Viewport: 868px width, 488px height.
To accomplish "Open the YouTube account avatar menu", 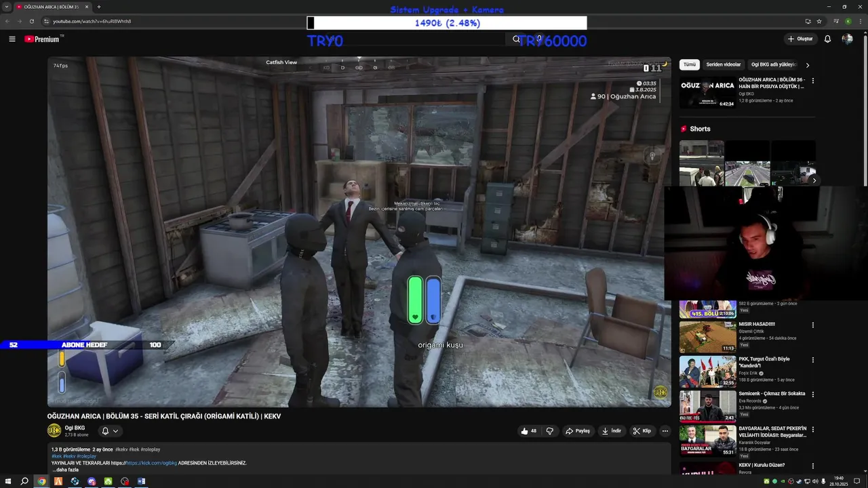I will coord(847,39).
